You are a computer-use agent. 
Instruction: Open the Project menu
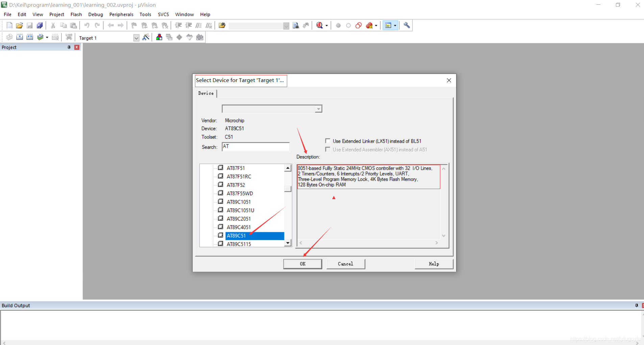57,15
